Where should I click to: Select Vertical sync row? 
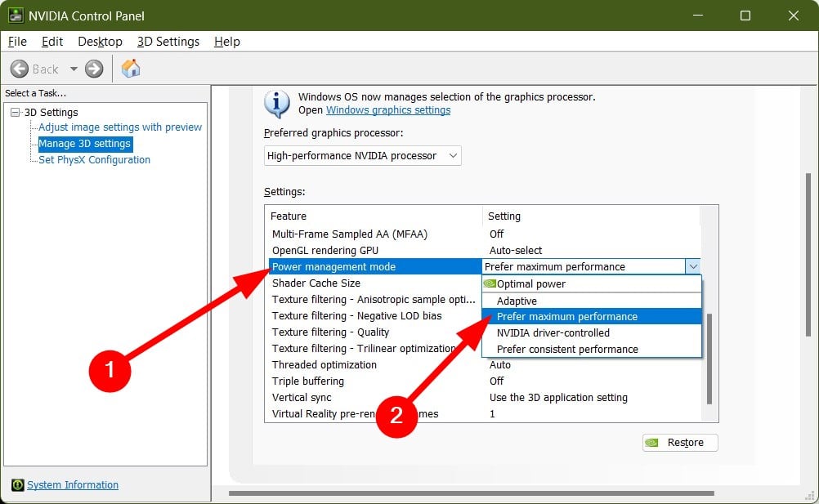point(484,397)
